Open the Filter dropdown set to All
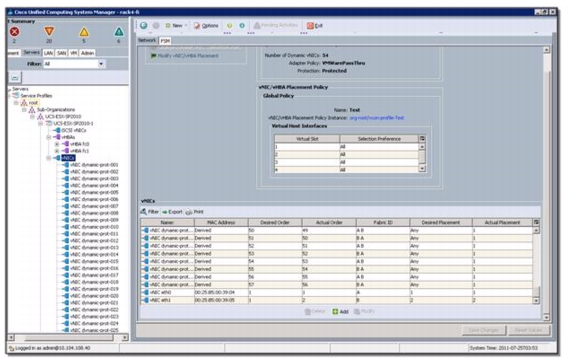 [74, 64]
